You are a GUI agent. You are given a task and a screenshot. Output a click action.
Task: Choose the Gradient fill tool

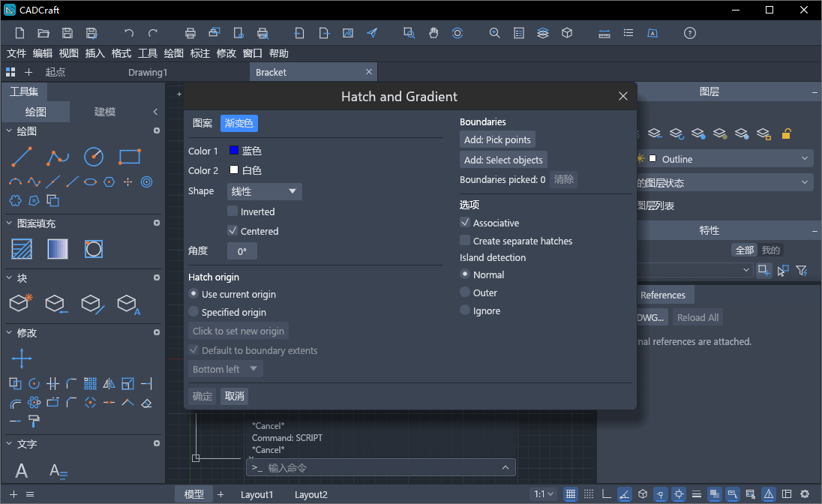point(58,249)
